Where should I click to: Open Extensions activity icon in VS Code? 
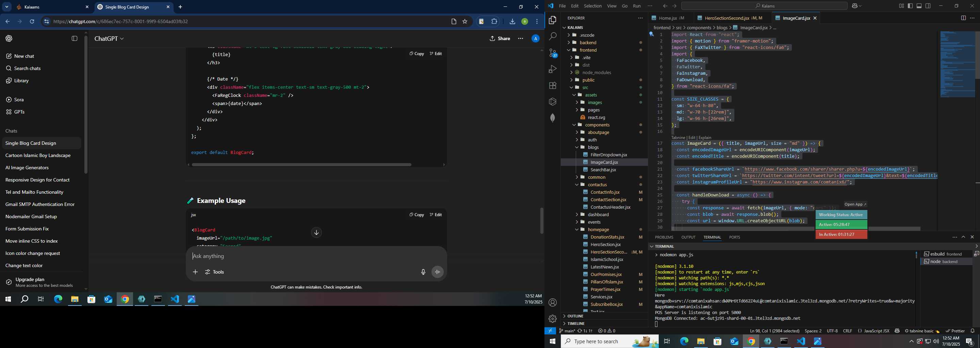click(x=552, y=86)
